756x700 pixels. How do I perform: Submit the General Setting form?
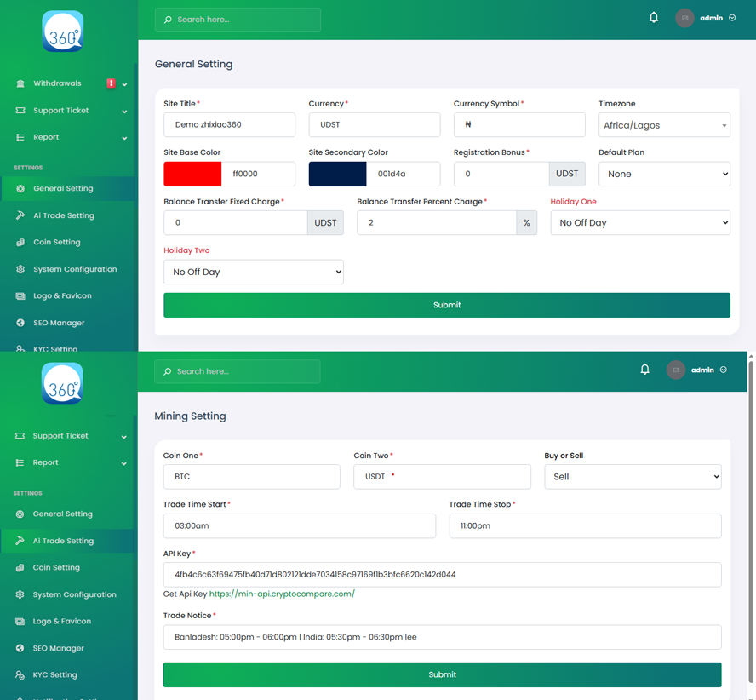(x=446, y=305)
